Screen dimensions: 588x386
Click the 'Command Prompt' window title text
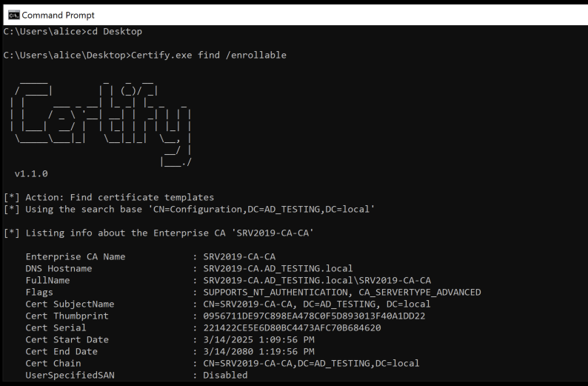(x=58, y=16)
